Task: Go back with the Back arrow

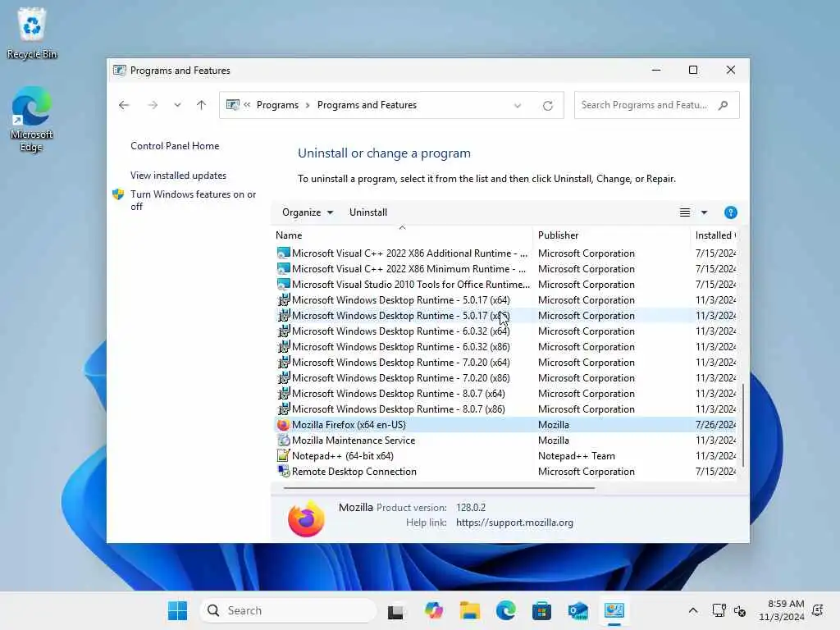Action: coord(124,105)
